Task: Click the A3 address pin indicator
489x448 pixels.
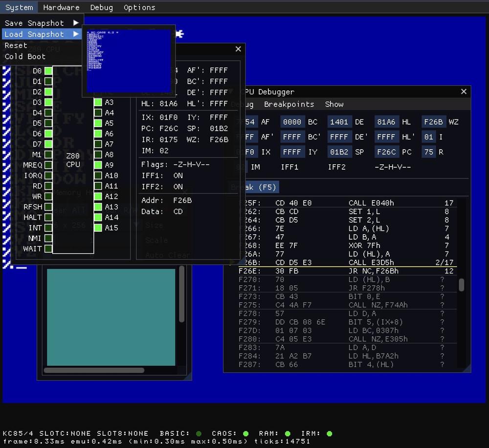Action: (x=98, y=102)
